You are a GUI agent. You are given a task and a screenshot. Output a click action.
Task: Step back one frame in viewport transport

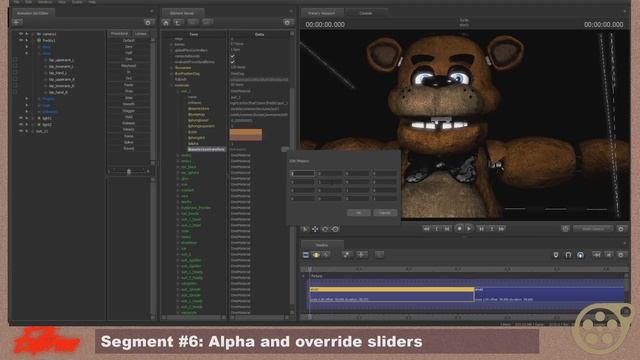(448, 229)
